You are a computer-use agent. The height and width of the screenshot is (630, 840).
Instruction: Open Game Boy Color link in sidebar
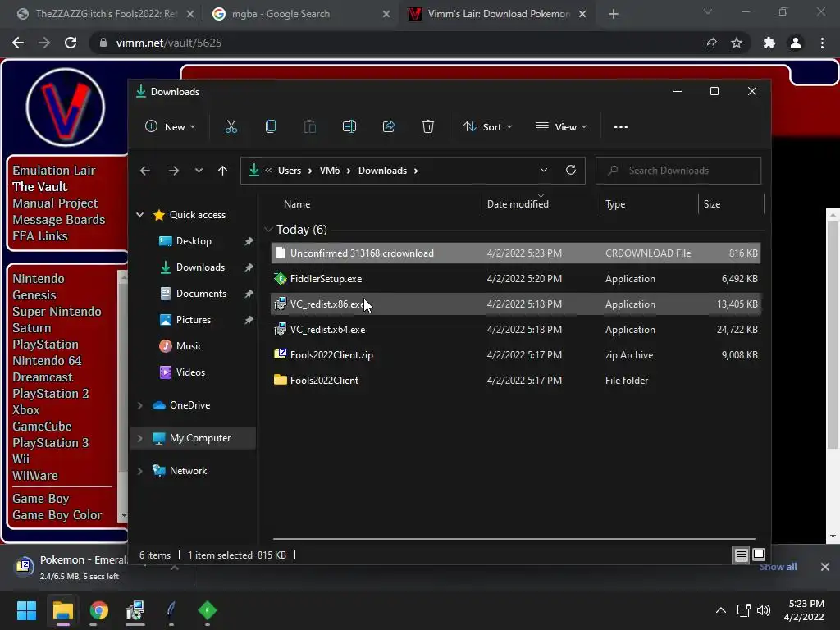(x=57, y=515)
